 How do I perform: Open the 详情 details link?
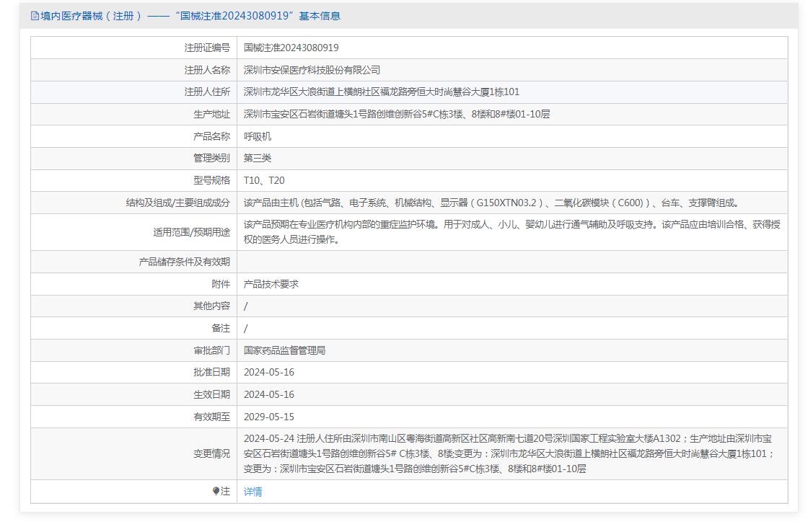252,492
